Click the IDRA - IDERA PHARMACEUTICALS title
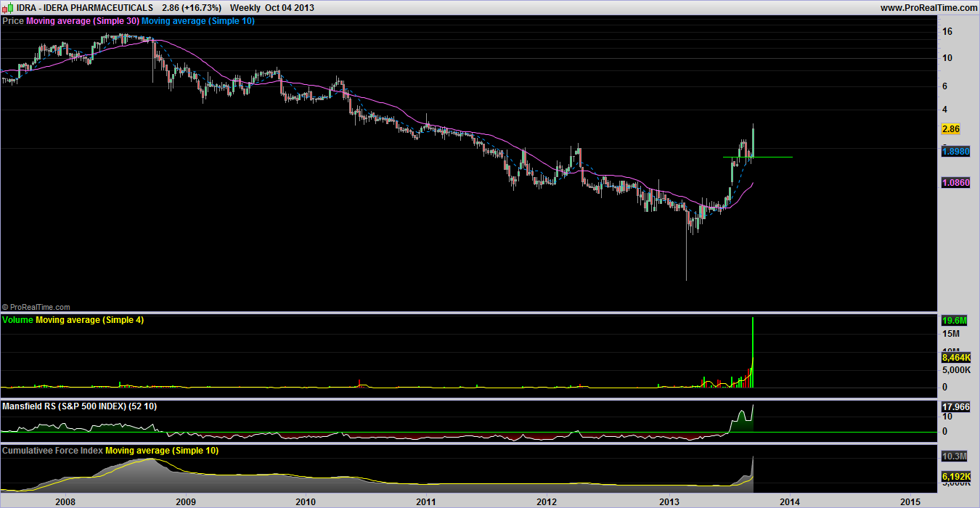 tap(85, 7)
